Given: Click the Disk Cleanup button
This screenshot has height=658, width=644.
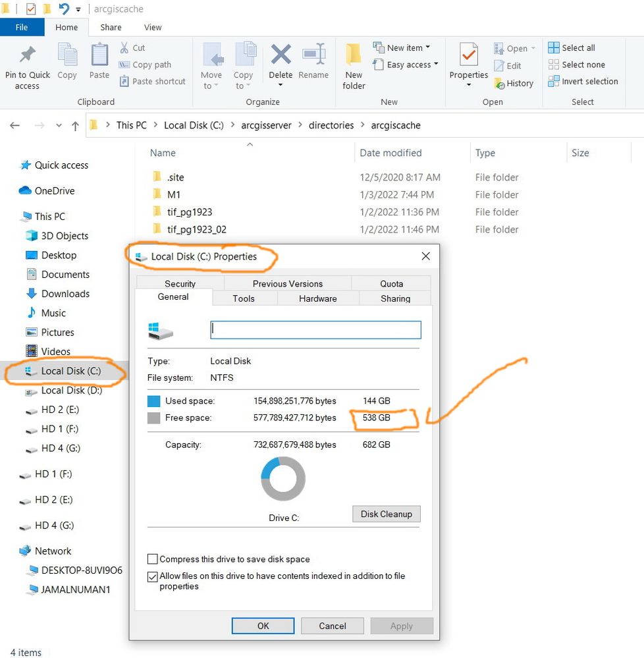Looking at the screenshot, I should [x=387, y=514].
